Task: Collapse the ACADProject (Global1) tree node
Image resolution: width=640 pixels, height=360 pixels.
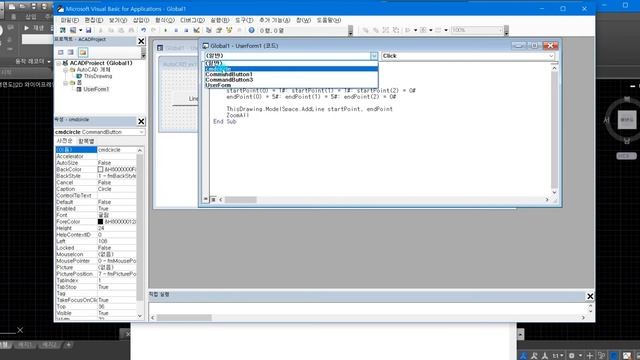Action: (x=59, y=63)
